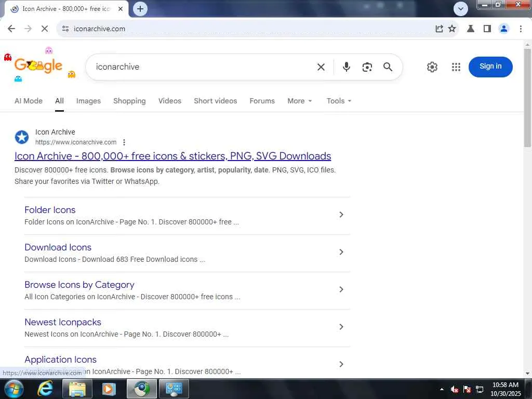Select the All results tab
Screen dimensions: 532x399
[59, 101]
